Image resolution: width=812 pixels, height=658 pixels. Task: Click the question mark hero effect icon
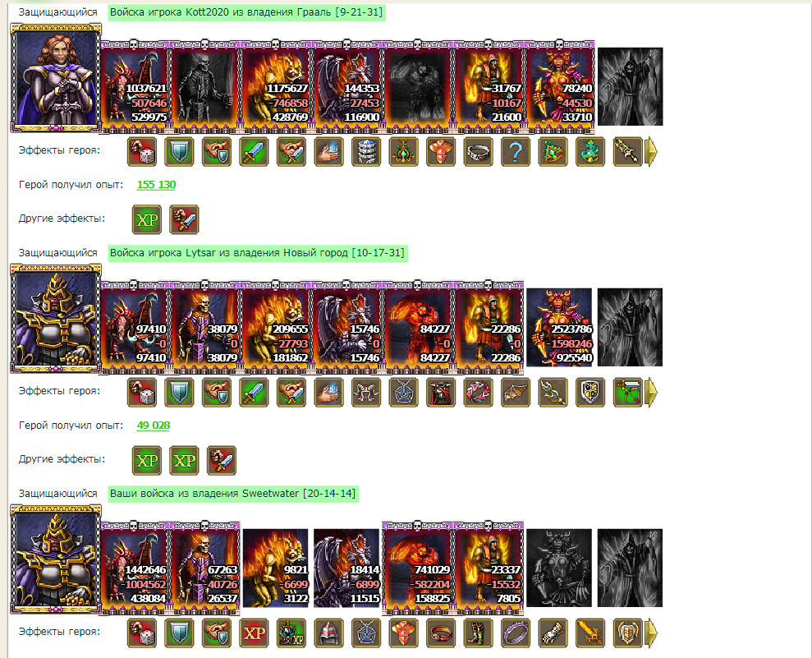(516, 152)
